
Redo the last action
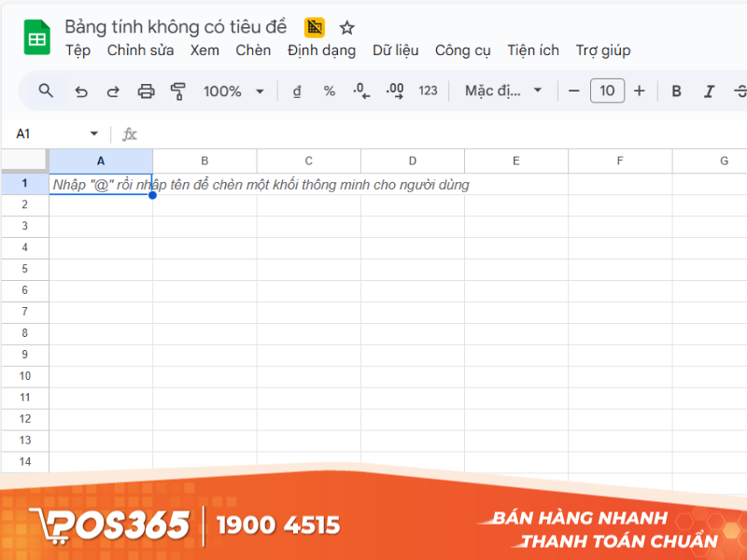112,91
